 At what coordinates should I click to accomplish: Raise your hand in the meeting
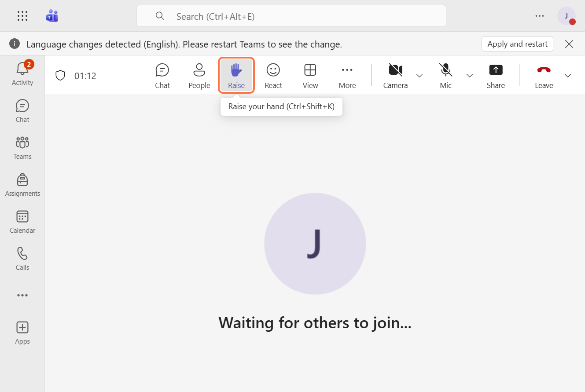236,76
